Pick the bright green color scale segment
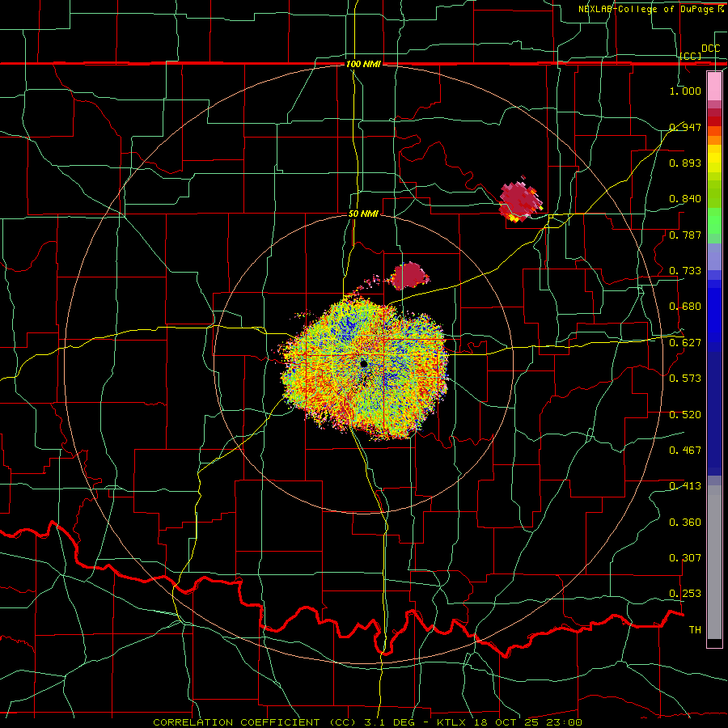728x728 pixels. click(x=714, y=222)
